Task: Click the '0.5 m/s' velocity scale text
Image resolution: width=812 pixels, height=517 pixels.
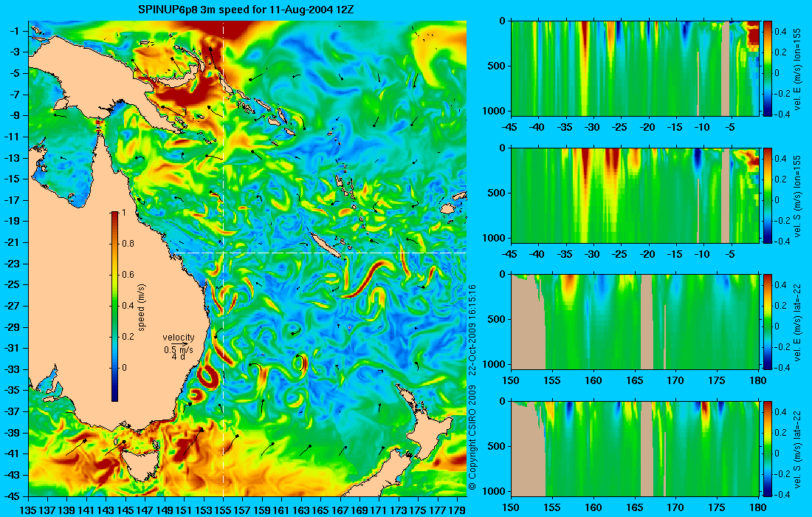Action: (178, 349)
